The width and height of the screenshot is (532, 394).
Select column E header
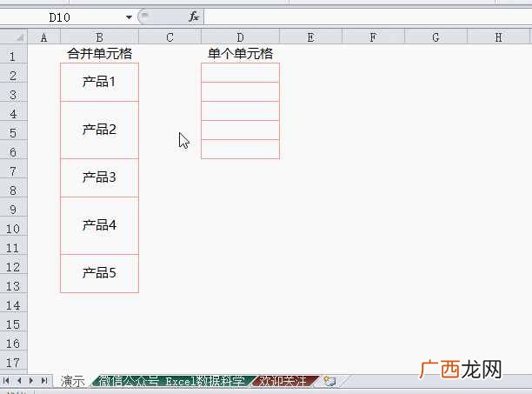point(310,37)
